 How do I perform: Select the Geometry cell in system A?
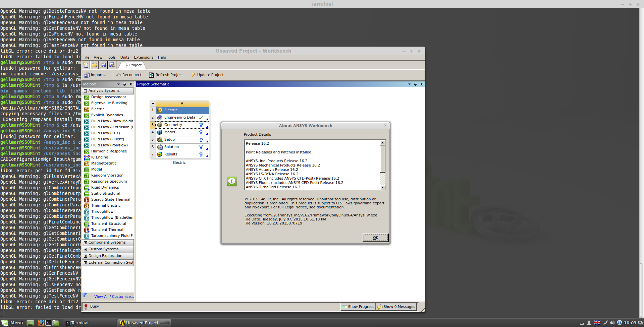point(182,125)
